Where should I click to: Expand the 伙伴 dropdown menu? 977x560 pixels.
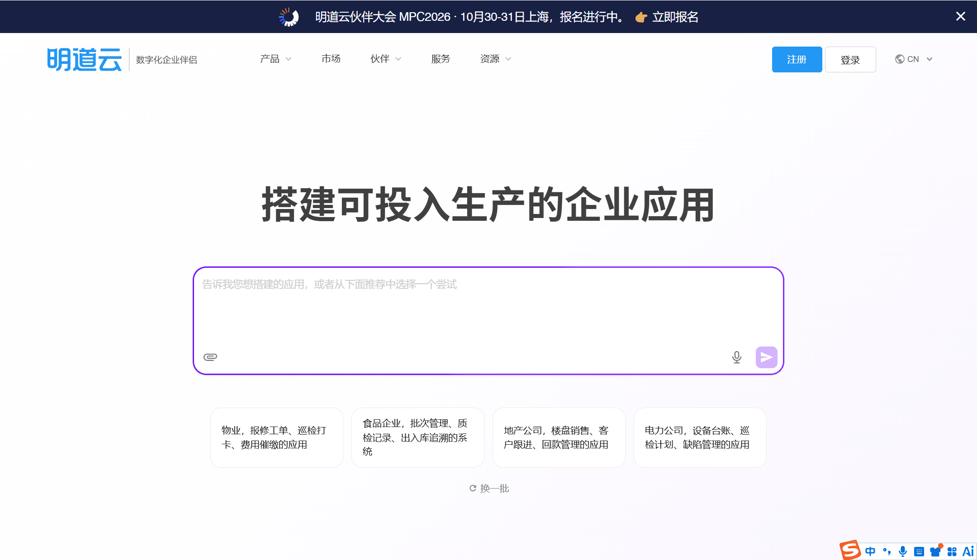click(x=385, y=59)
